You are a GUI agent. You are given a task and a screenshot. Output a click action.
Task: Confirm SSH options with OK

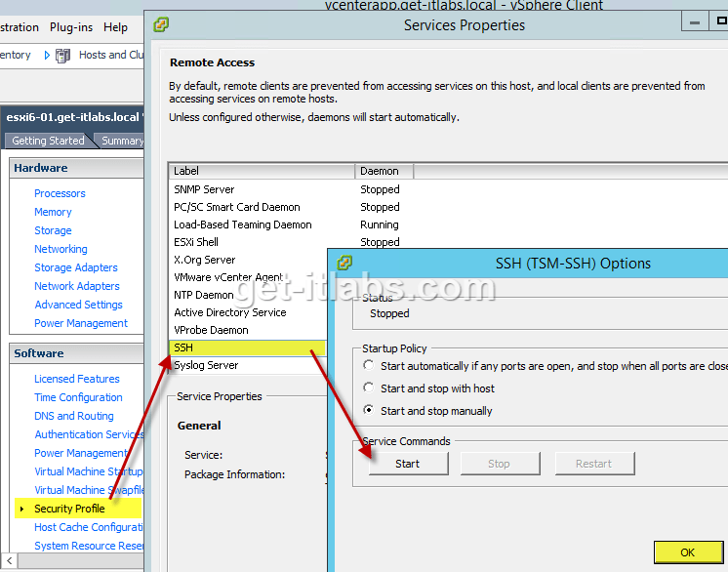click(688, 552)
